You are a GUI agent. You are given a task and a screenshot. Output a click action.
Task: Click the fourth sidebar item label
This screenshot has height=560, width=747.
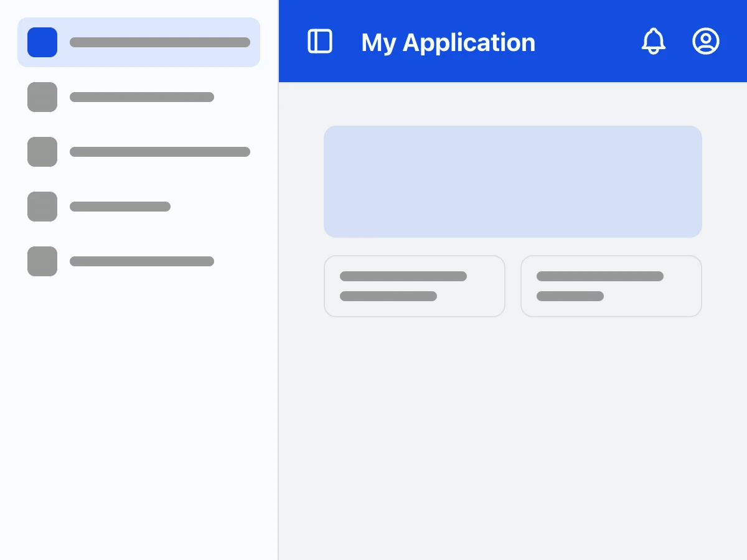point(120,206)
